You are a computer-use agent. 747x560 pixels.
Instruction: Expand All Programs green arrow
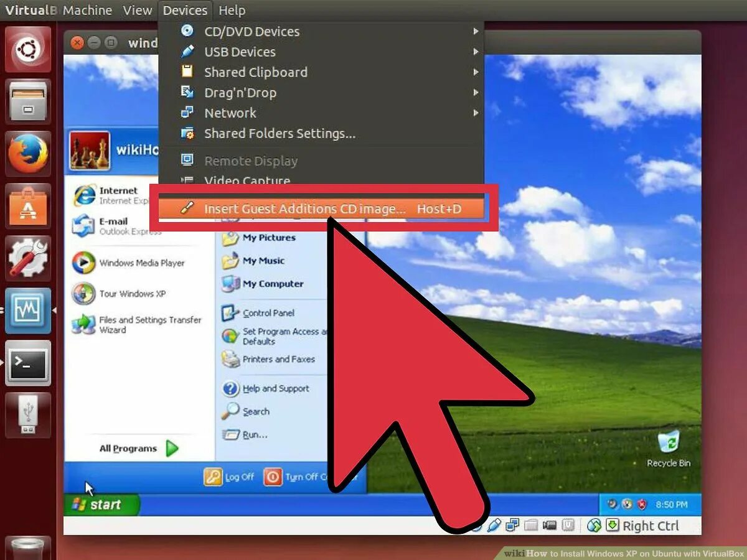click(172, 448)
